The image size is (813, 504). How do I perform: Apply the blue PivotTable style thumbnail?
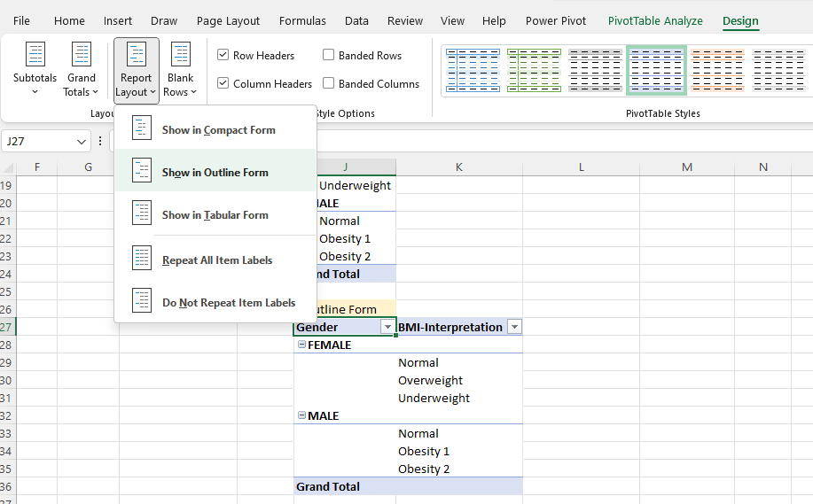(x=473, y=71)
